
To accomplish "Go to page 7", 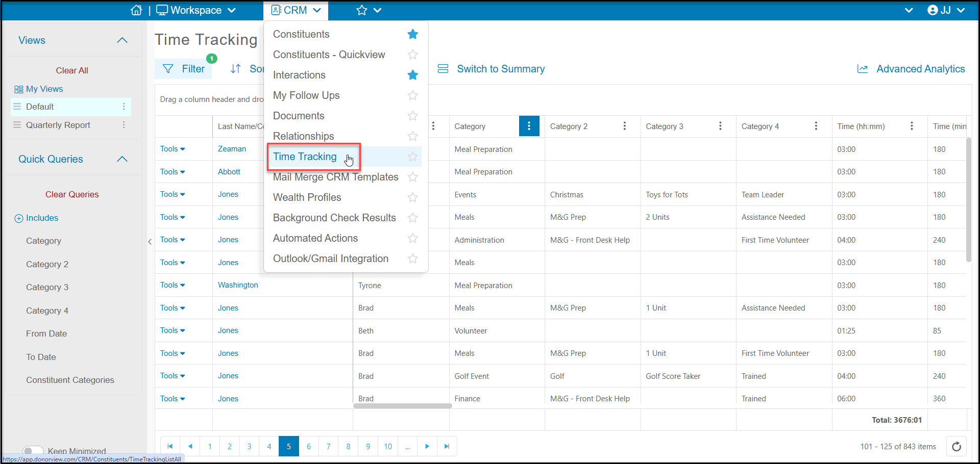I will (328, 446).
